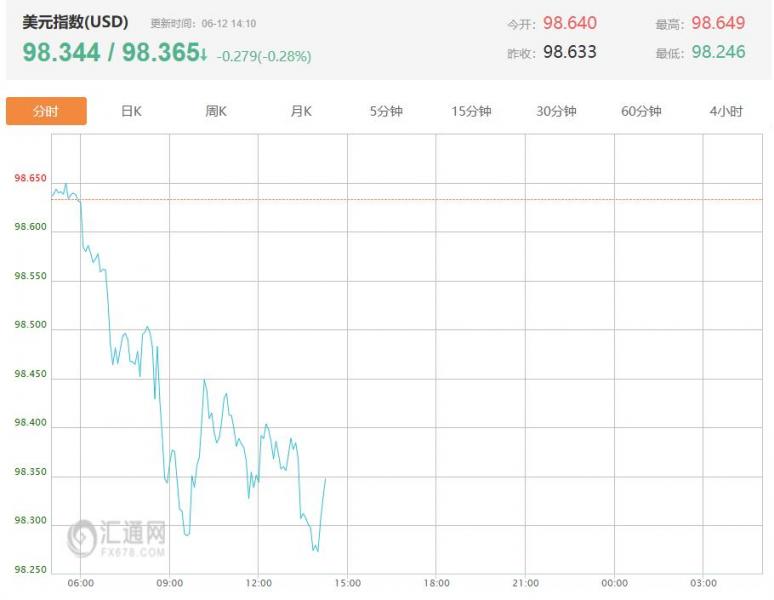Image resolution: width=774 pixels, height=600 pixels.
Task: Click the 今开 opening price 98.640
Action: pos(570,23)
